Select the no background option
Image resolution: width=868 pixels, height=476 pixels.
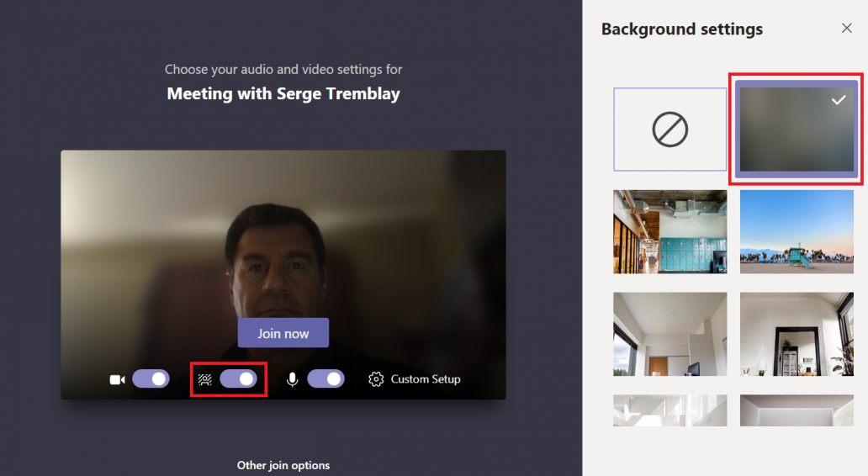(x=670, y=130)
